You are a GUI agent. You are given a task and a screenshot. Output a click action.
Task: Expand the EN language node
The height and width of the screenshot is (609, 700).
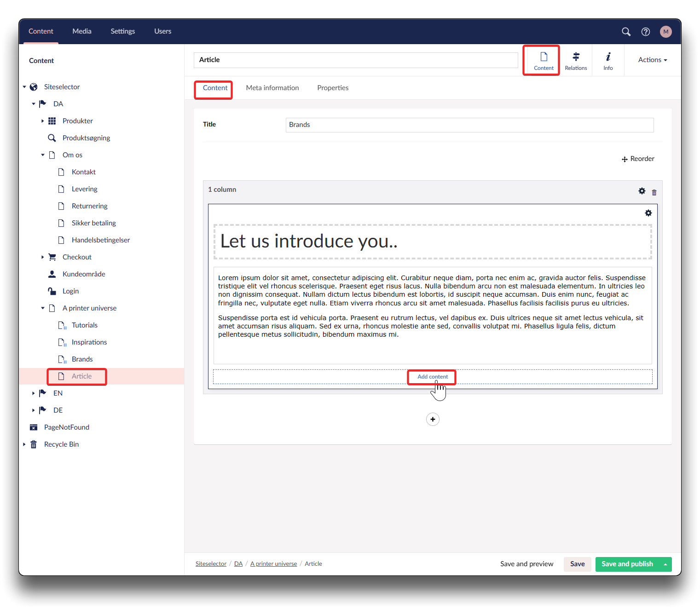(x=33, y=393)
